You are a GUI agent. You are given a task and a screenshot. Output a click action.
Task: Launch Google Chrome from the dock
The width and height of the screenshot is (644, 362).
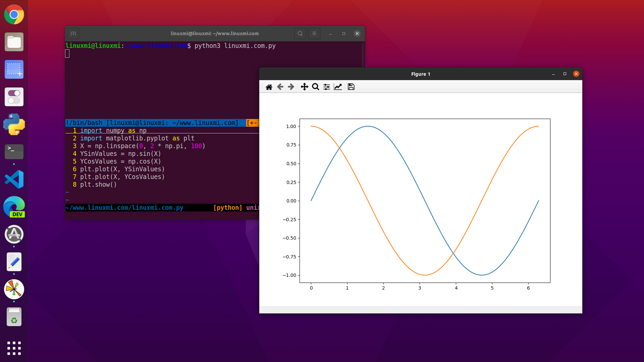[14, 14]
